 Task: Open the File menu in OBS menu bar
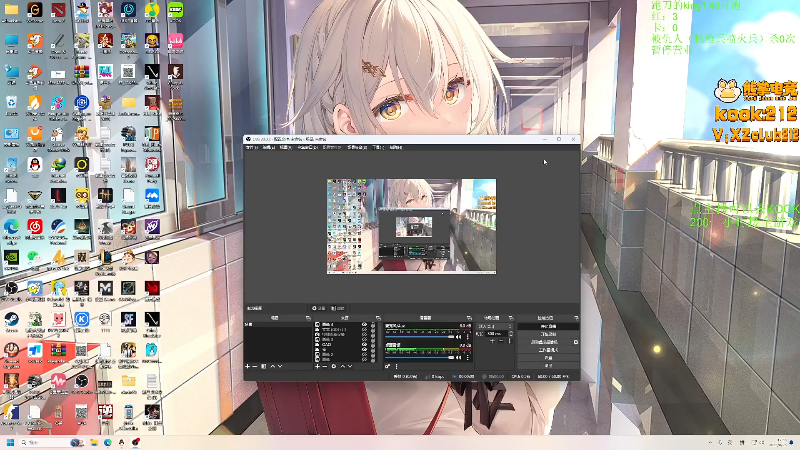[252, 147]
